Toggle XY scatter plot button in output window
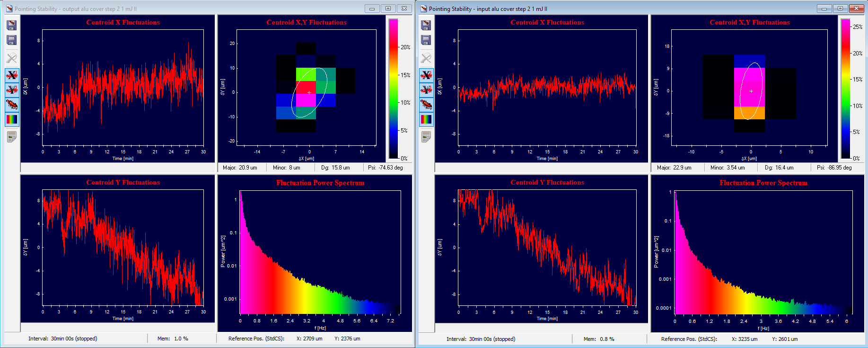Screen dimensions: 868x348 click(x=12, y=105)
